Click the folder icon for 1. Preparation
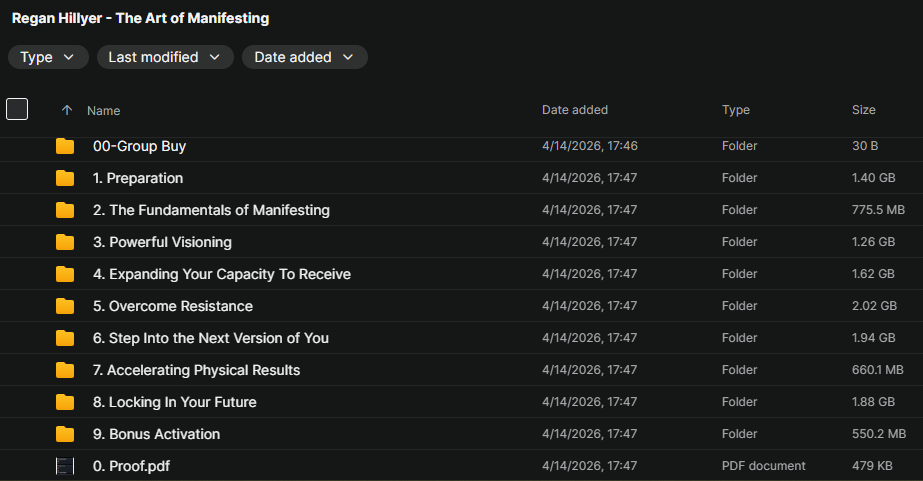923x481 pixels. [x=65, y=178]
